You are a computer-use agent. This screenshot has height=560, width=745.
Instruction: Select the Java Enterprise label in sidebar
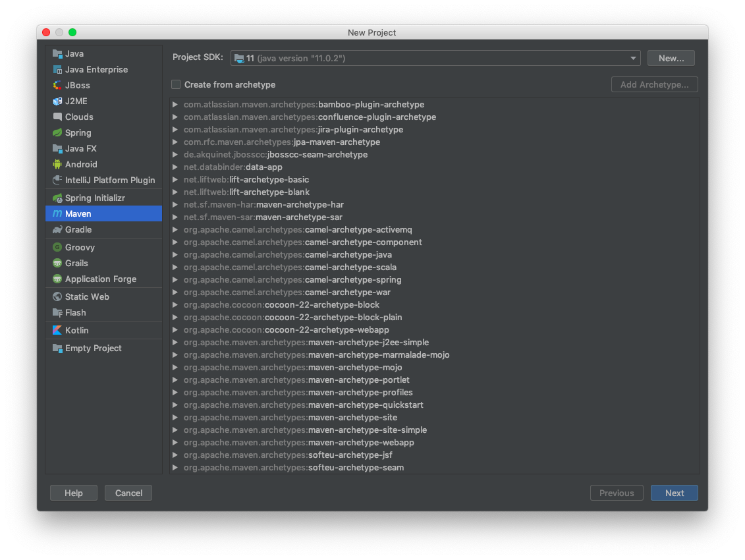[96, 69]
